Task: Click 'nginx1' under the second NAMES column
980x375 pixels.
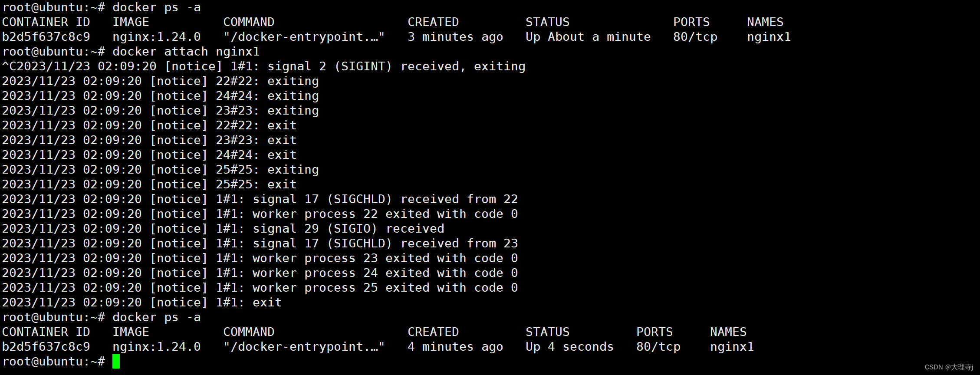Action: pyautogui.click(x=732, y=347)
